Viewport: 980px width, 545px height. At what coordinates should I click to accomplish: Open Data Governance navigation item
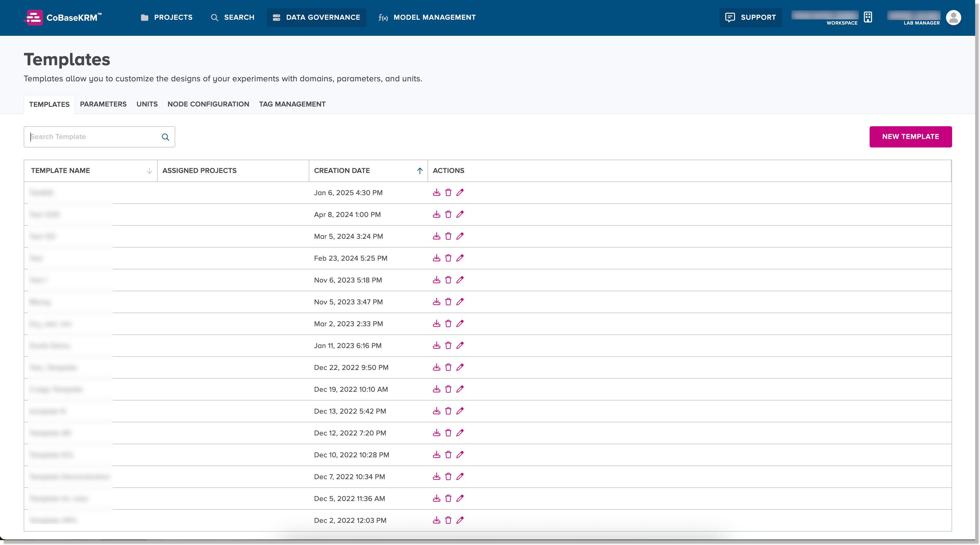[x=317, y=18]
